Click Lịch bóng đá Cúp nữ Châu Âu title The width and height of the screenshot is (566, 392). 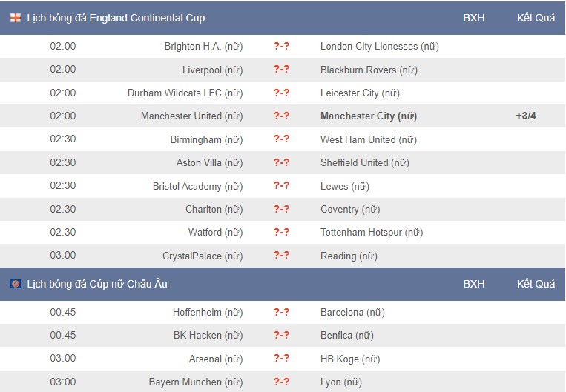[x=97, y=284]
